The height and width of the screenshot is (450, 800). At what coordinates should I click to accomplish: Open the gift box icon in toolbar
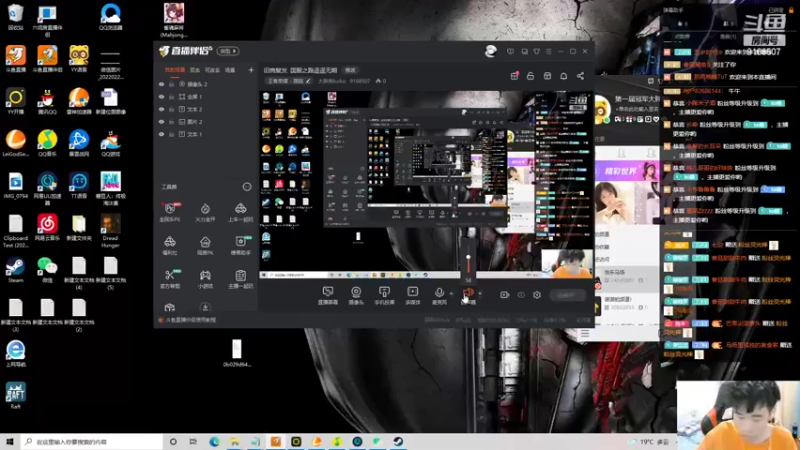pos(547,76)
